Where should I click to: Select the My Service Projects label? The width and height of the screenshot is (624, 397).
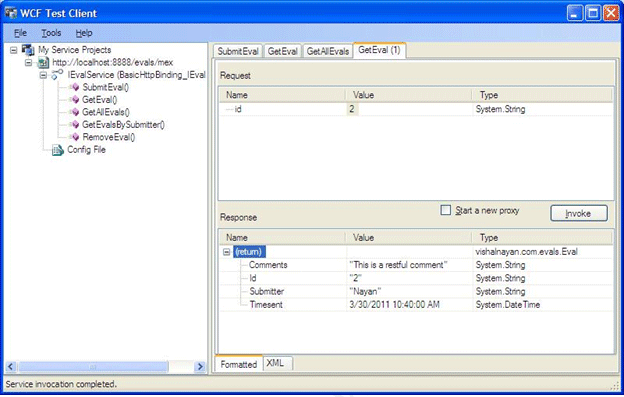(74, 50)
